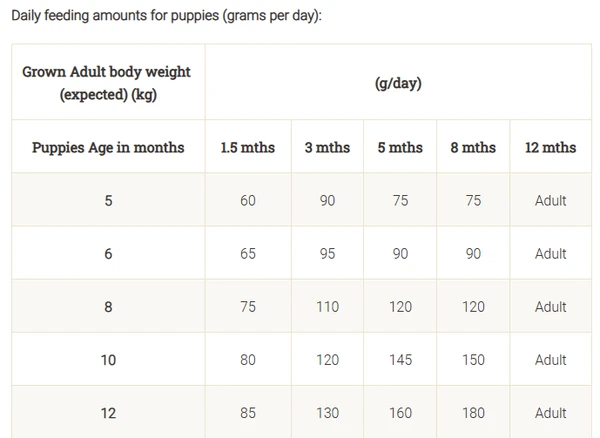Screen dimensions: 600x438
Task: Click the '1.5 mths' column header
Action: [x=247, y=147]
